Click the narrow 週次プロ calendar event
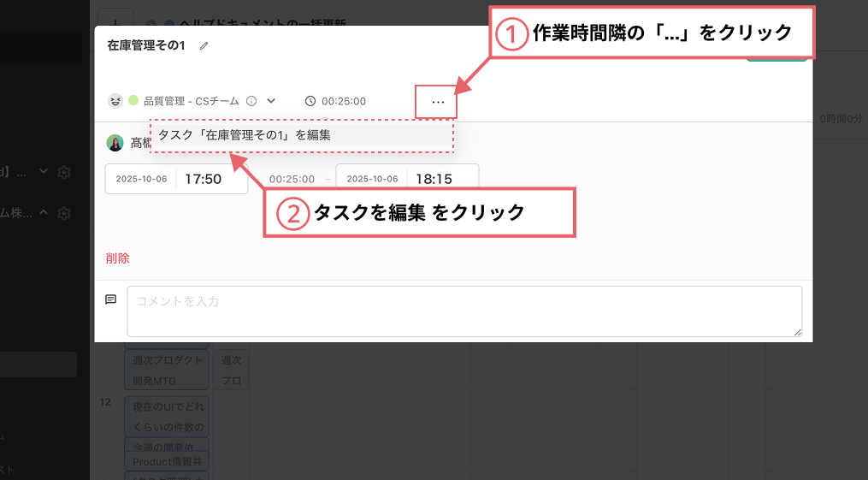The image size is (868, 480). (231, 370)
